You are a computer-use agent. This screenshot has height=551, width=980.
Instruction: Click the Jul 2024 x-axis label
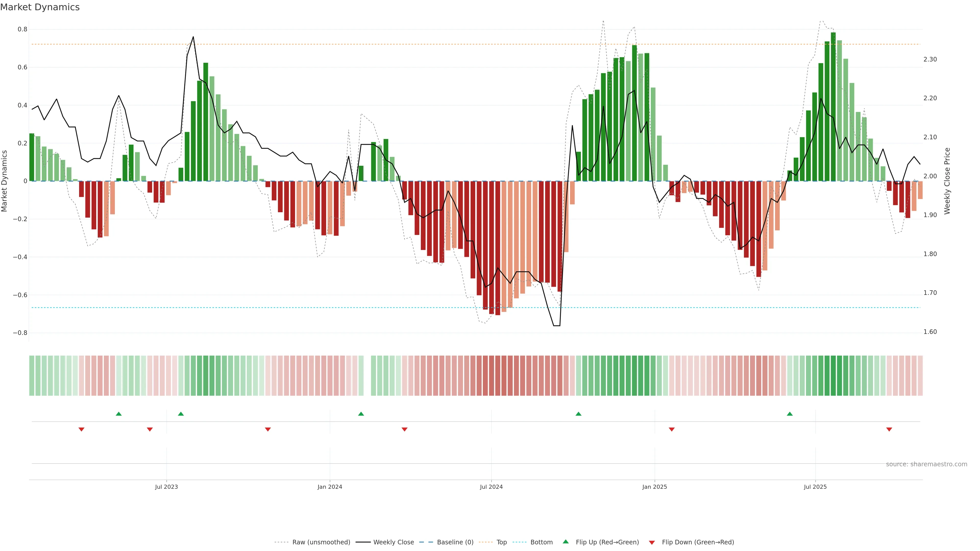[491, 487]
